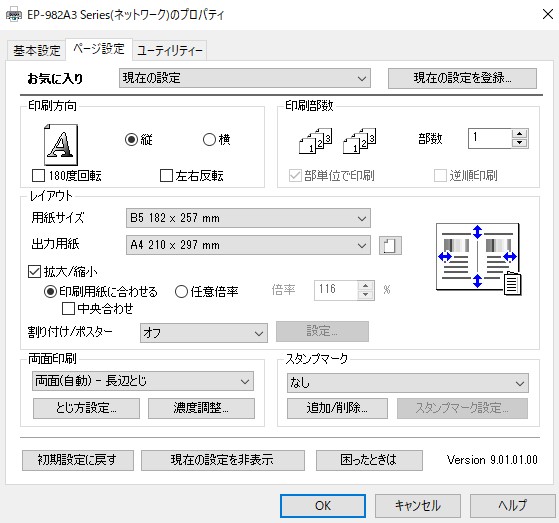Toggle the 部単位で印刷 checkbox
Viewport: 559px width, 523px height.
pos(295,175)
